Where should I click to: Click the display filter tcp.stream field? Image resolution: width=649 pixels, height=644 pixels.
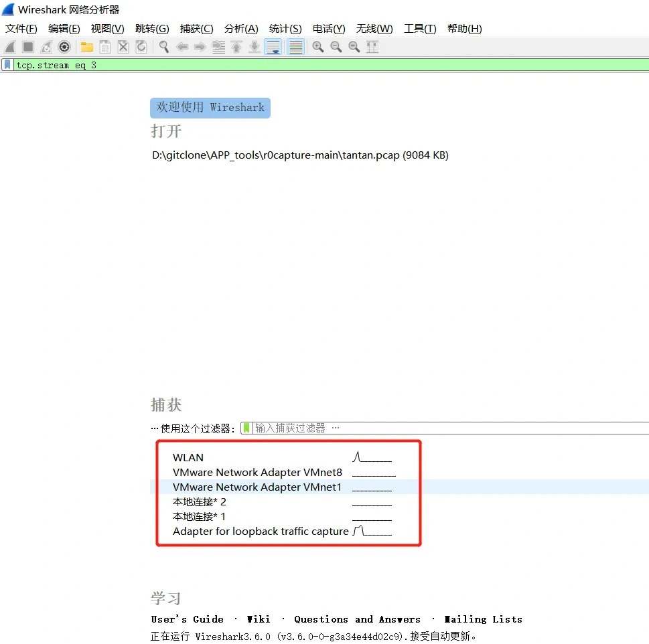tap(331, 65)
